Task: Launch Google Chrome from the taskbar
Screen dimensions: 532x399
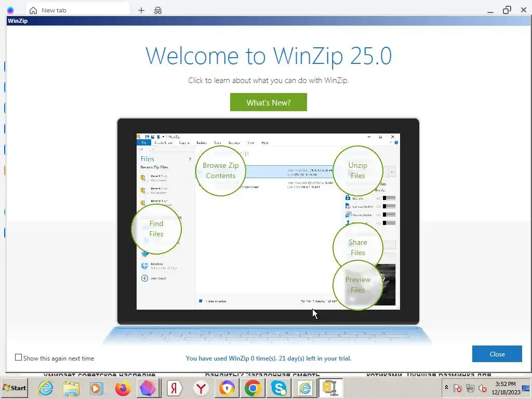Action: click(253, 388)
